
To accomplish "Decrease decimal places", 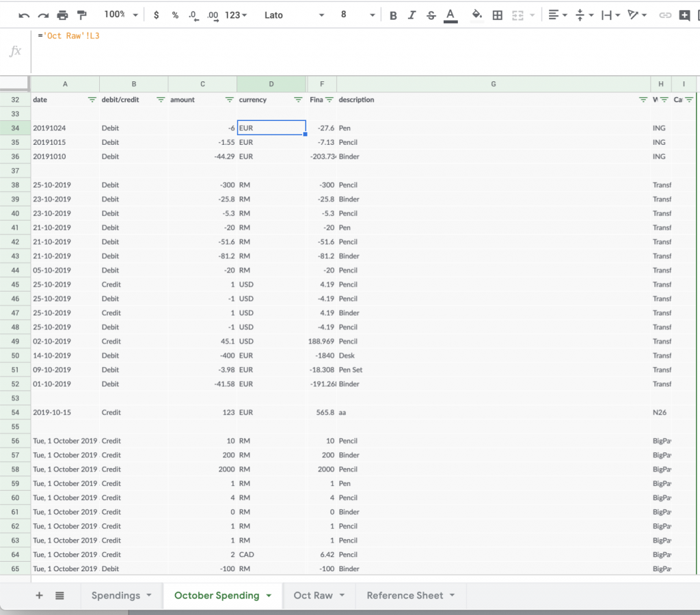I will click(193, 16).
